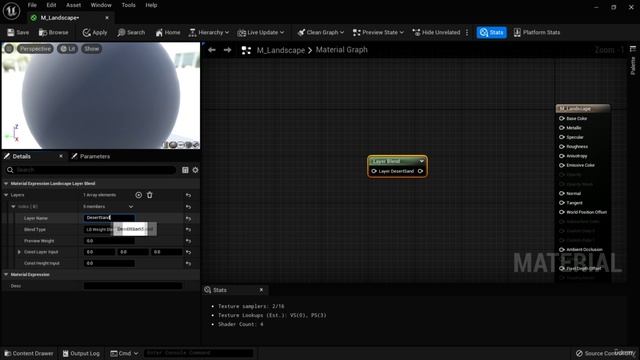The image size is (640, 360).
Task: Click the Layer DesertSand input pin
Action: (x=374, y=171)
